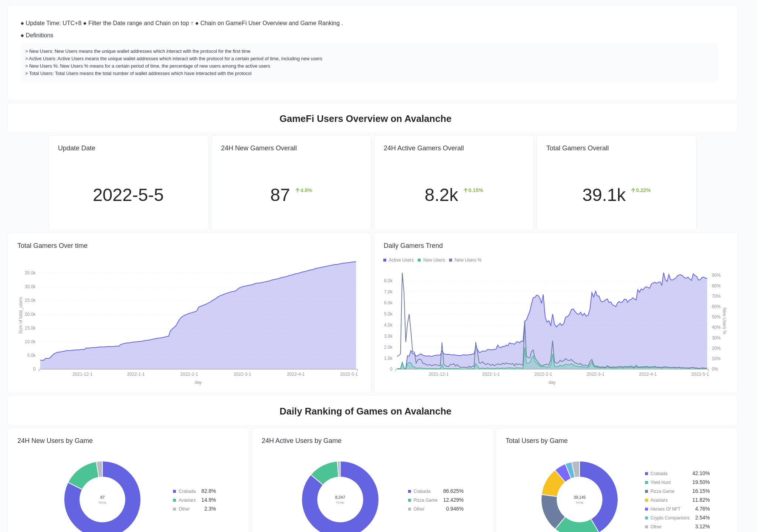The width and height of the screenshot is (757, 532).
Task: Click the 39.1k Total Gamers Overall value
Action: click(604, 195)
